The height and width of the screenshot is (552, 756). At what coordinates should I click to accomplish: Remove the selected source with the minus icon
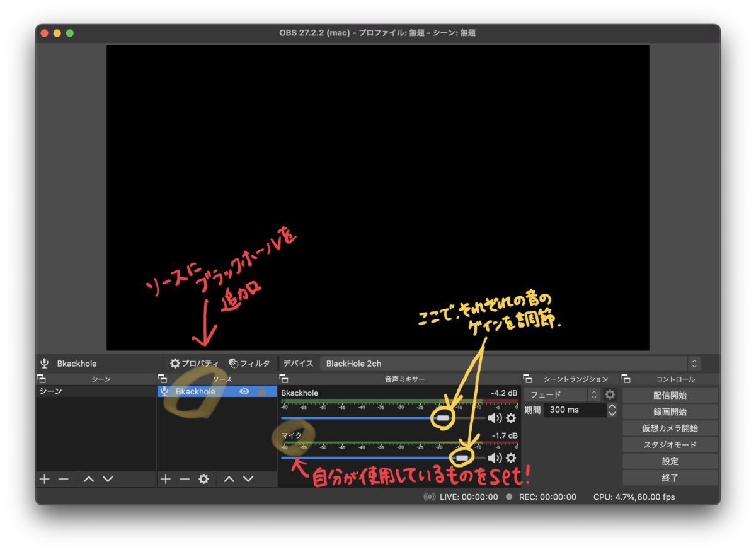point(185,479)
